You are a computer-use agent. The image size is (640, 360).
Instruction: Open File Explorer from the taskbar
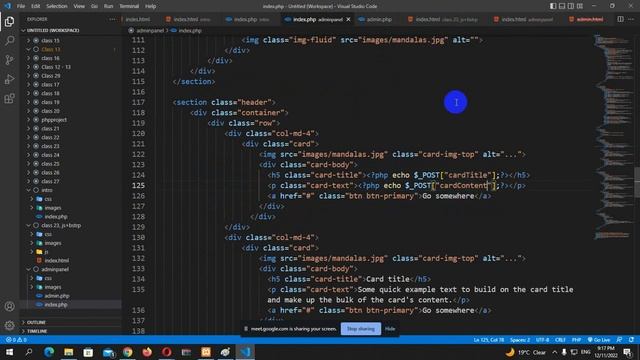point(69,352)
